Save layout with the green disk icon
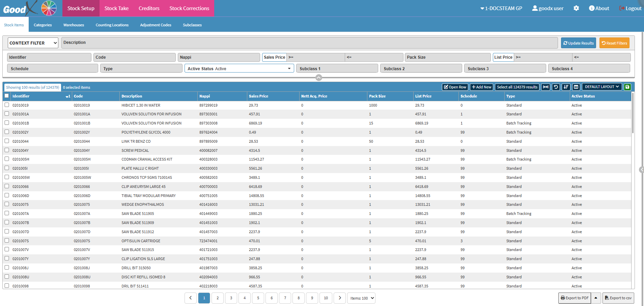 (627, 87)
